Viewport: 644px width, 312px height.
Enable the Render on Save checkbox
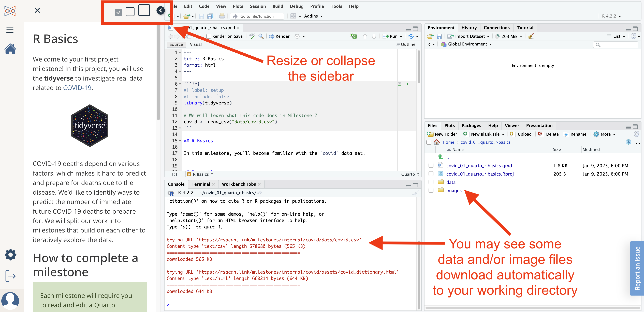pos(209,36)
